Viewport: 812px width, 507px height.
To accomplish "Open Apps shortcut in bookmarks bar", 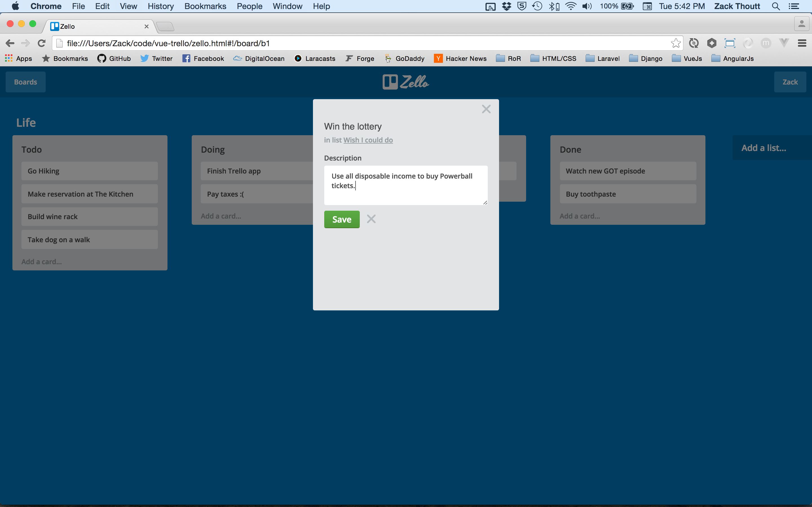I will [19, 58].
